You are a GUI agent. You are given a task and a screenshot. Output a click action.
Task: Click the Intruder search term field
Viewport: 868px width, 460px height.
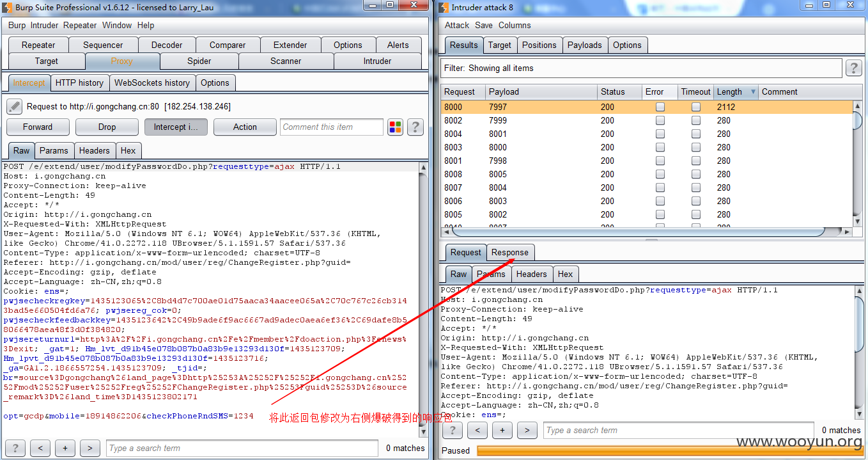(x=678, y=430)
